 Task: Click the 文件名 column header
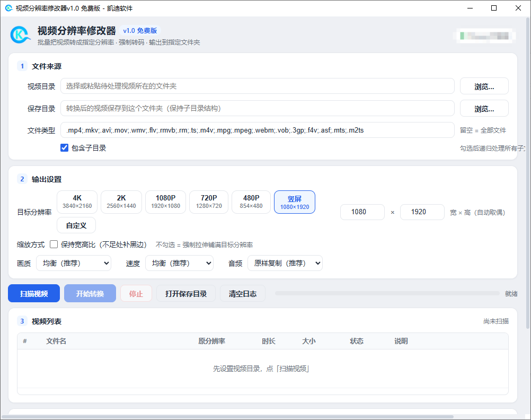coord(56,341)
